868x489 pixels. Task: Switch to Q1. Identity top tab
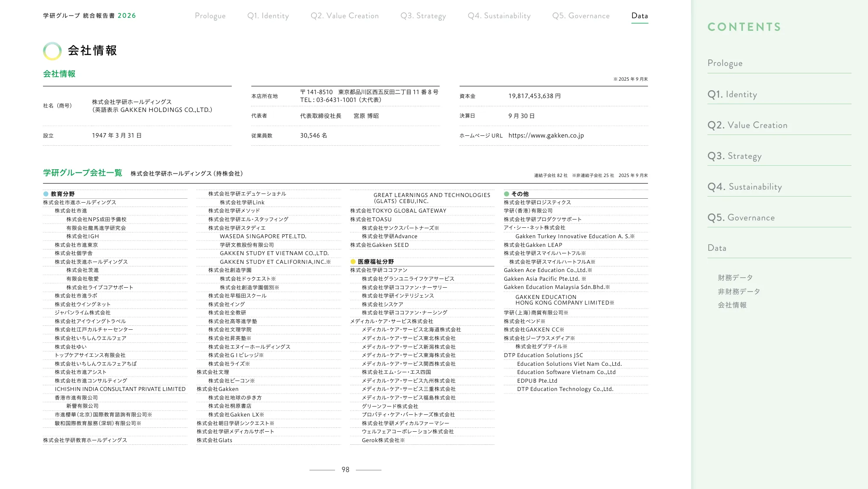[x=268, y=16]
